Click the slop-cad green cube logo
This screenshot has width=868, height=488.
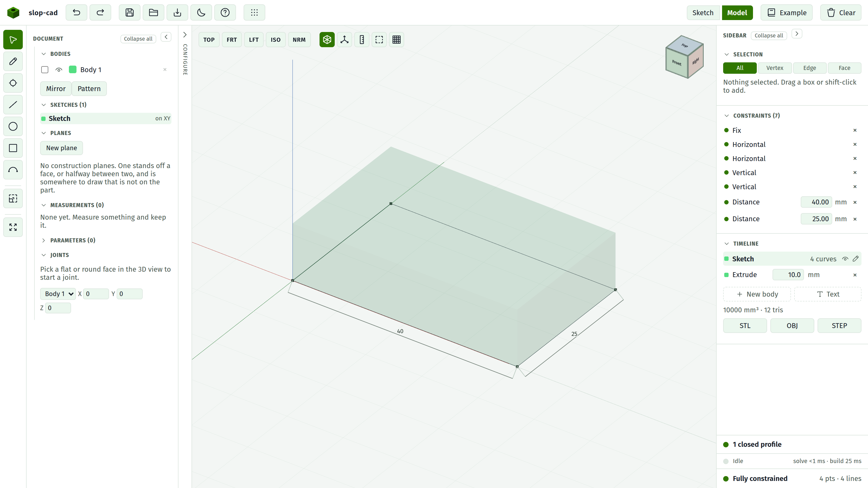pyautogui.click(x=13, y=12)
